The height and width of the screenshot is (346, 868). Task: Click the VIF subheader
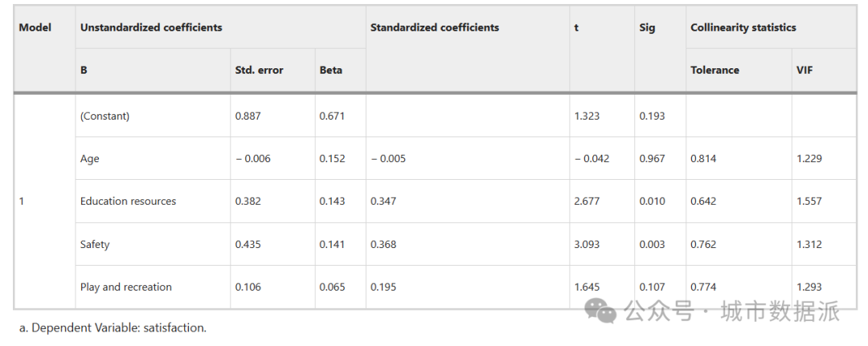point(805,70)
